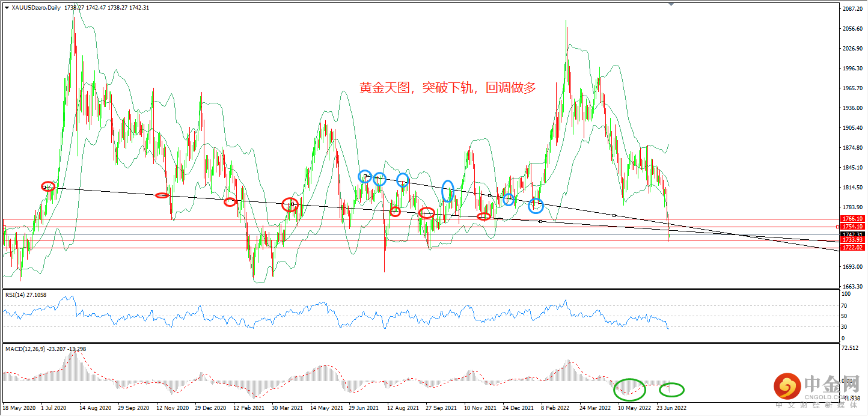
Task: Click the black 1742.31 current price label
Action: click(x=853, y=234)
